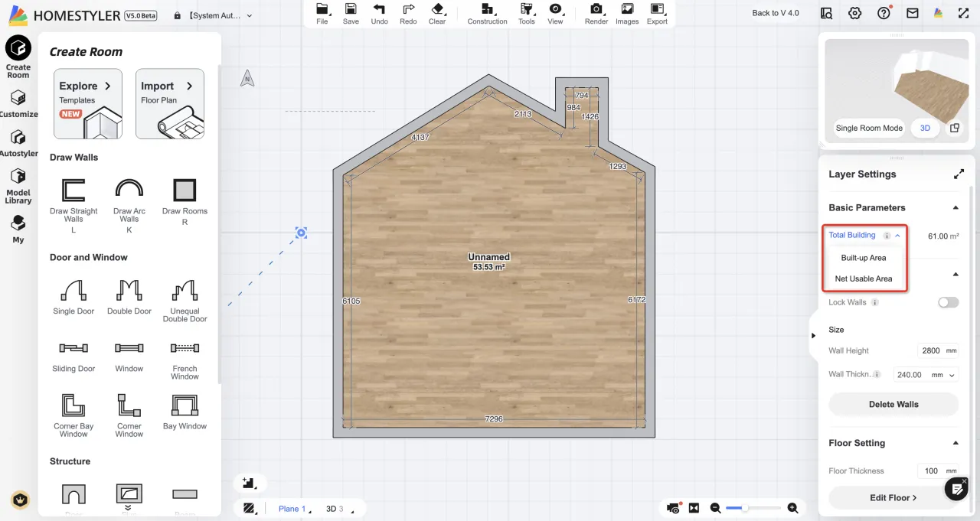The image size is (980, 521).
Task: Pick the Unequal Double Door item
Action: pos(185,300)
